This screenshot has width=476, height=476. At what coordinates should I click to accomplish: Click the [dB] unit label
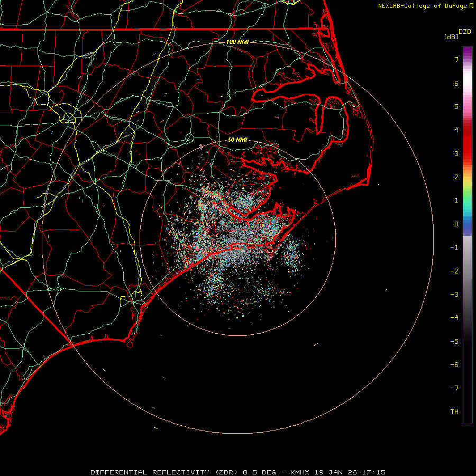pyautogui.click(x=451, y=36)
